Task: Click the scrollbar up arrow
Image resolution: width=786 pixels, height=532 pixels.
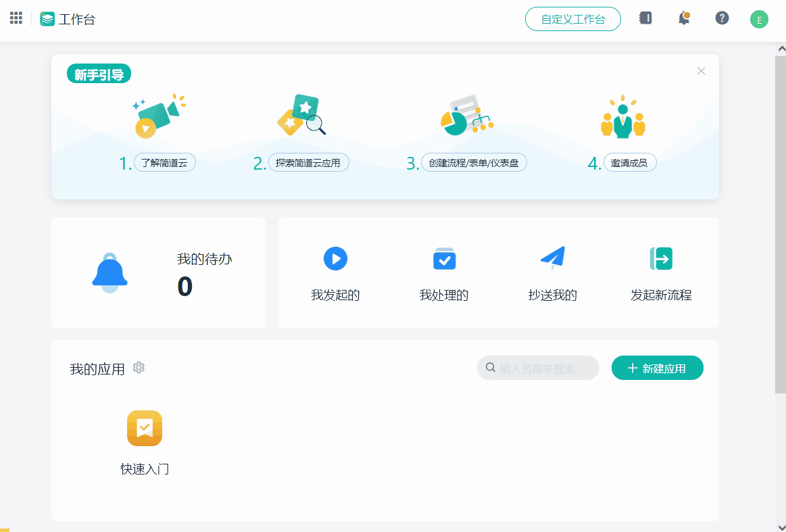Action: pos(781,49)
